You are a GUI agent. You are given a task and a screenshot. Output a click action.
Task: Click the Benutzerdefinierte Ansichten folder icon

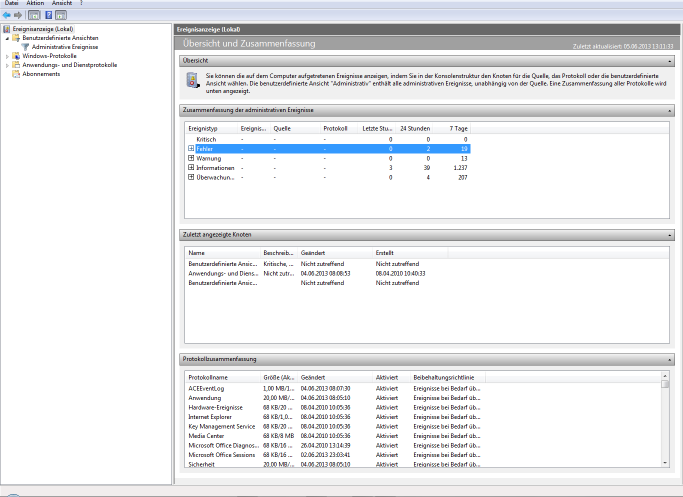16,38
